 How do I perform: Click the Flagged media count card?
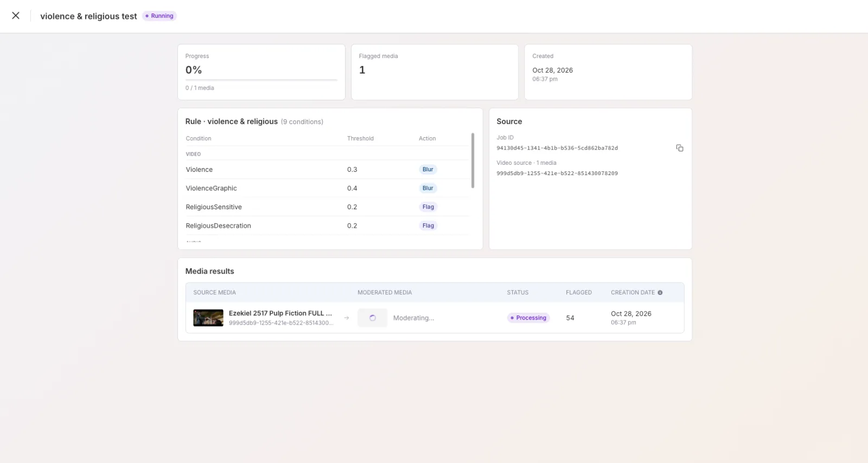[435, 72]
